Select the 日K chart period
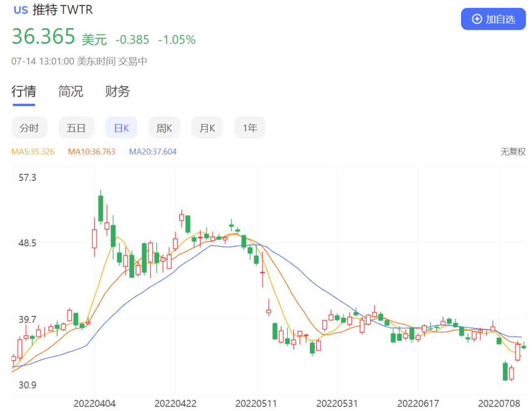 122,128
